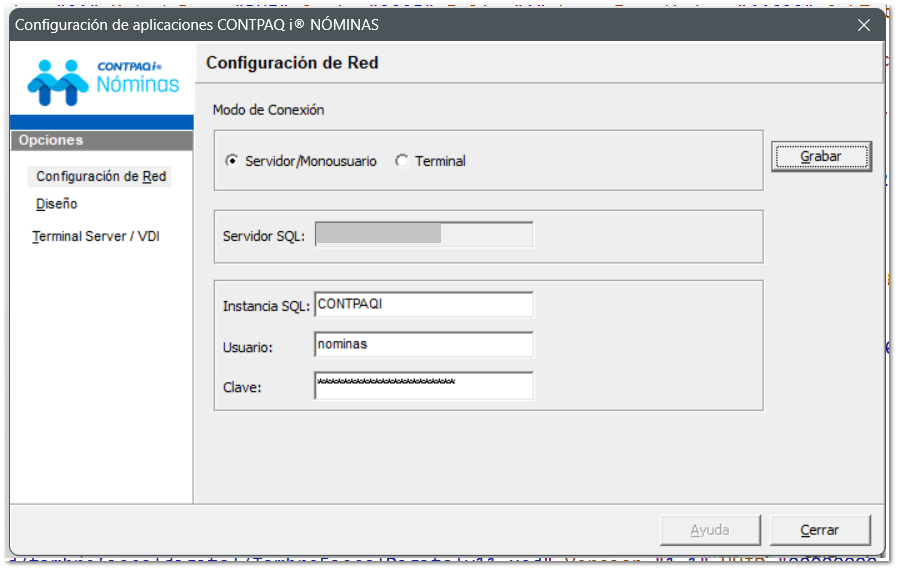The image size is (898, 570).
Task: Click the Instancia SQL label
Action: point(266,306)
